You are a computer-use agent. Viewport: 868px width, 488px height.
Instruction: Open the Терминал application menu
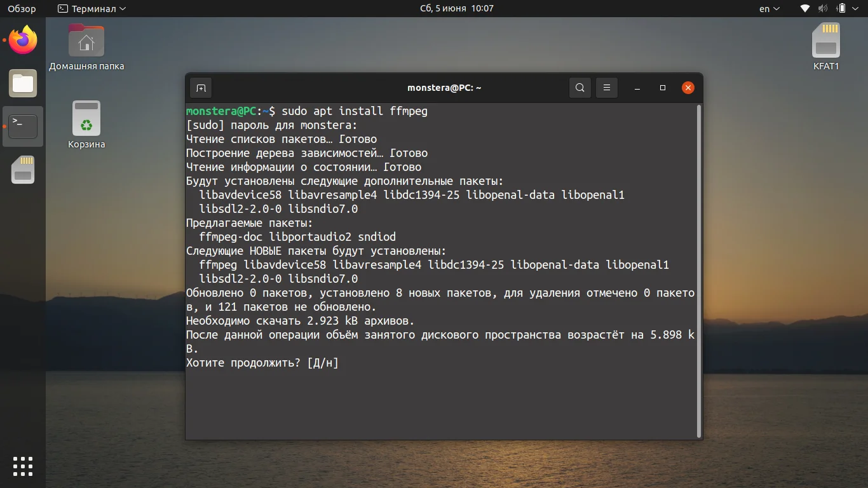pos(91,8)
